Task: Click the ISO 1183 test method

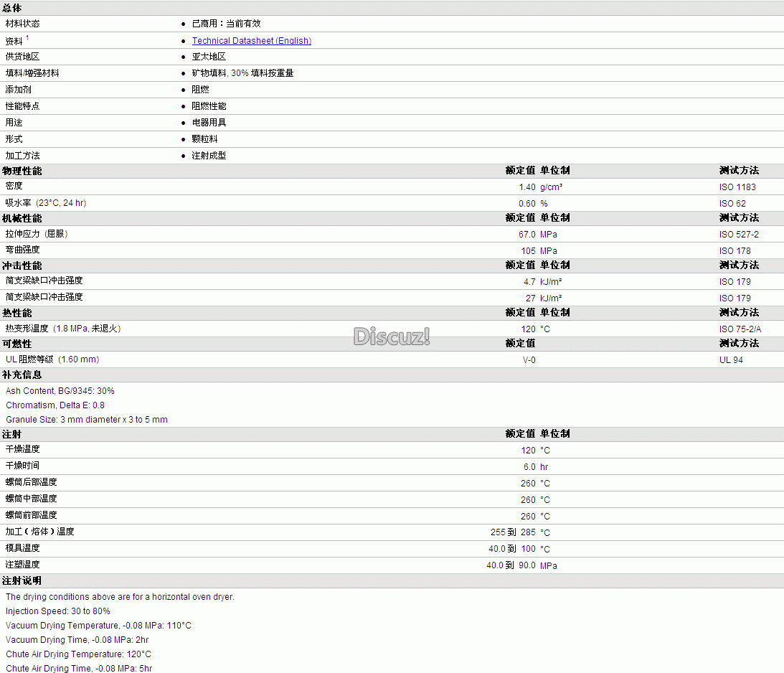Action: (x=737, y=187)
